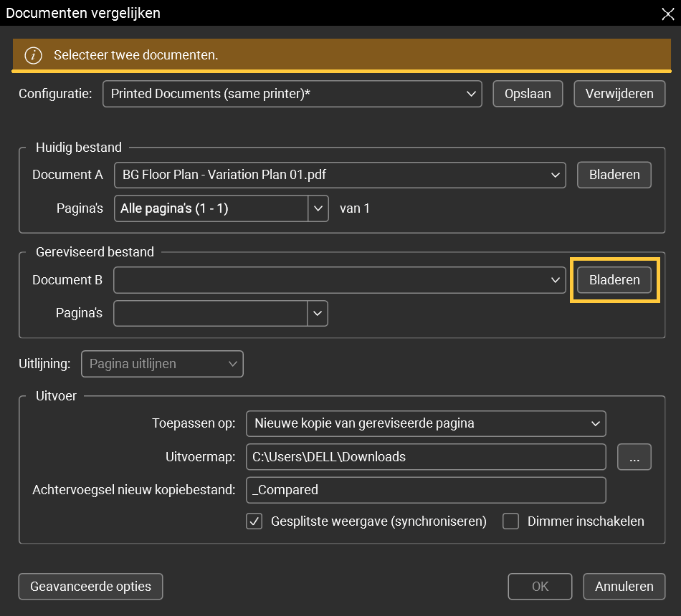The image size is (681, 616).
Task: Click the empty Document B Pagina's field
Action: tap(211, 313)
